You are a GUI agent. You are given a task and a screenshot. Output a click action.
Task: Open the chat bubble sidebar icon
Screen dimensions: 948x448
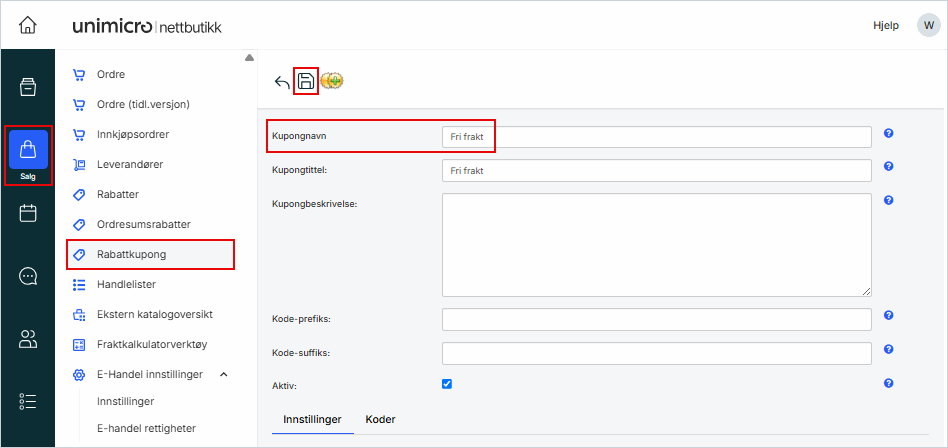click(28, 276)
